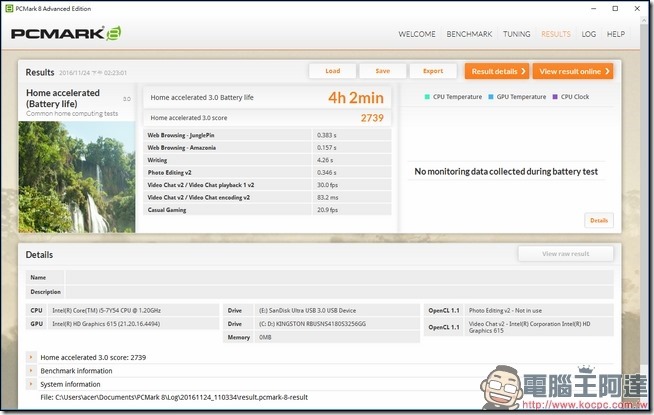This screenshot has width=654, height=415.
Task: Expand Home accelerated 3.0 score row
Action: 31,357
